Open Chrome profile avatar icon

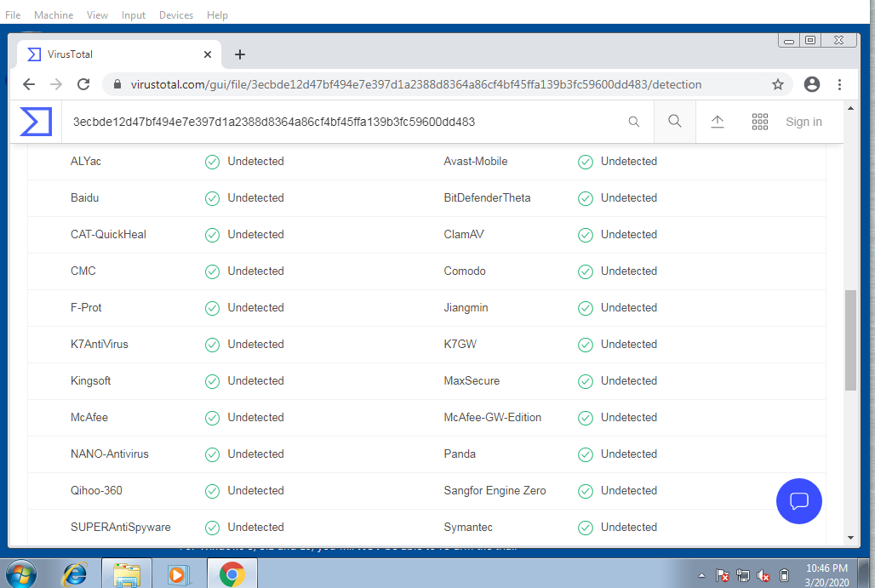coord(811,84)
